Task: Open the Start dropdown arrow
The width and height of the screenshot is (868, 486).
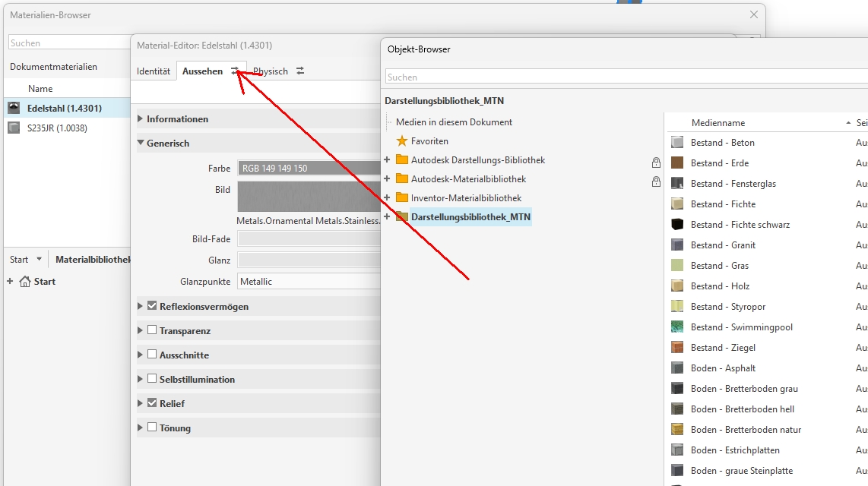Action: (x=39, y=259)
